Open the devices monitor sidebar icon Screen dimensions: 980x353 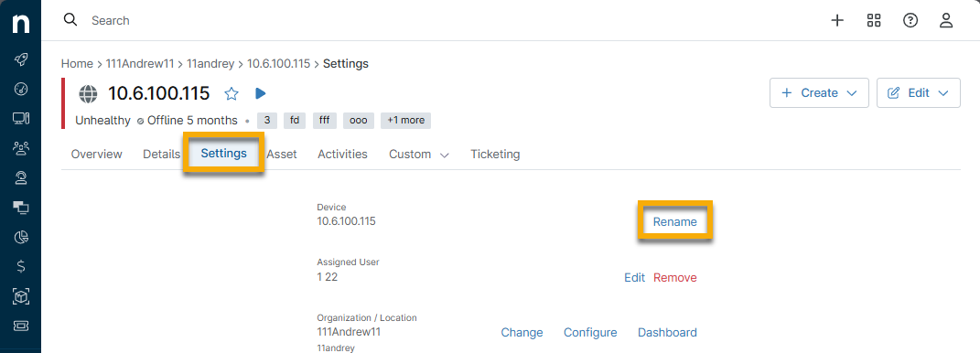click(x=21, y=118)
